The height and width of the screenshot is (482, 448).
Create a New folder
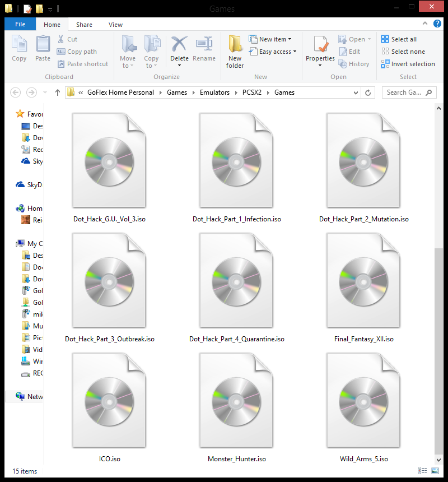point(235,52)
